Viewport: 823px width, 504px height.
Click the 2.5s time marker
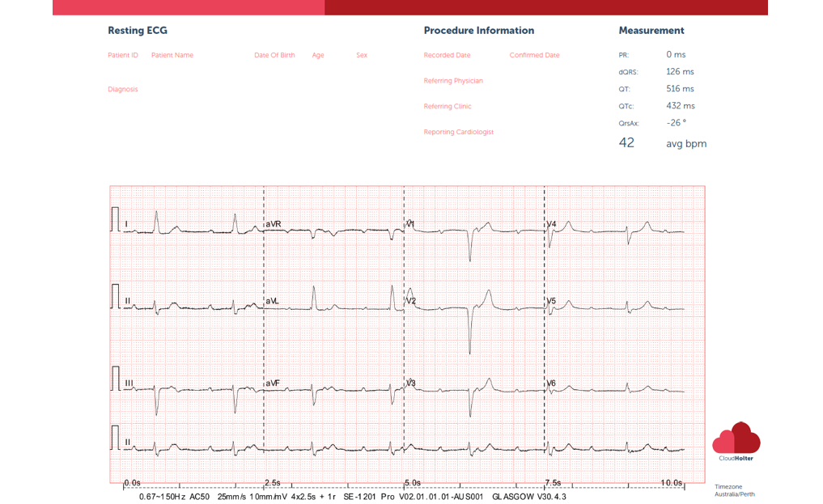273,482
